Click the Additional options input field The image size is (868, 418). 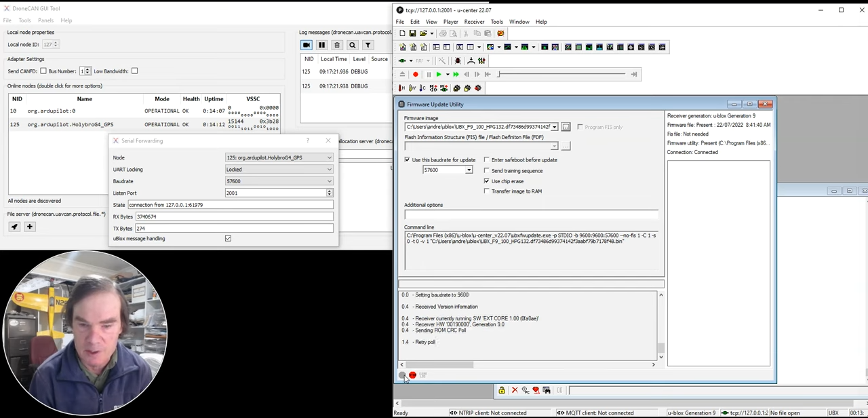531,214
